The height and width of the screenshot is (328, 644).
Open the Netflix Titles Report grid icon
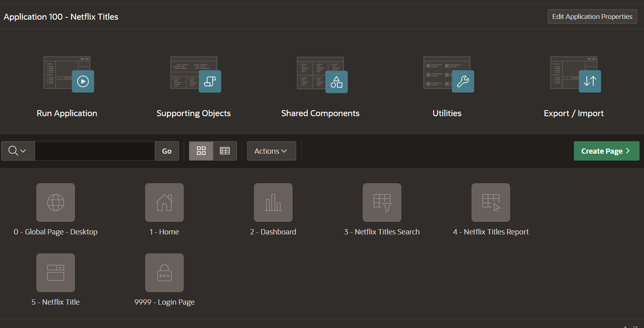491,203
